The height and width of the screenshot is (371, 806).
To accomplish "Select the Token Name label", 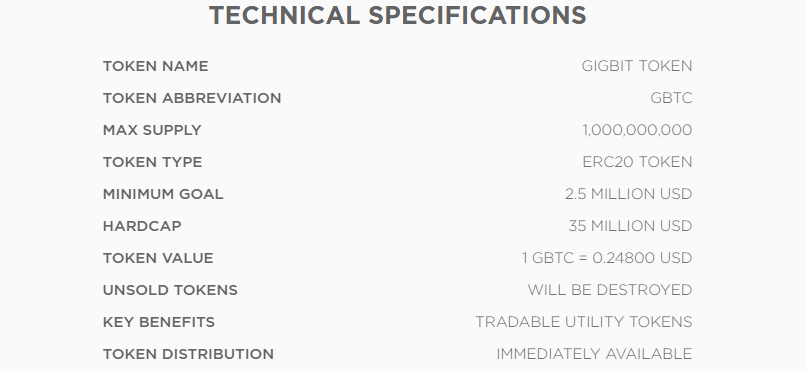I will 155,66.
